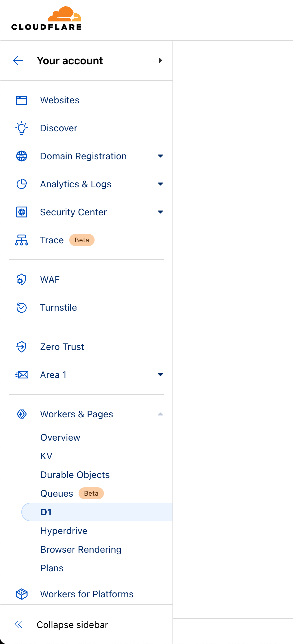The height and width of the screenshot is (644, 293).
Task: Open the KV submenu item
Action: (46, 456)
